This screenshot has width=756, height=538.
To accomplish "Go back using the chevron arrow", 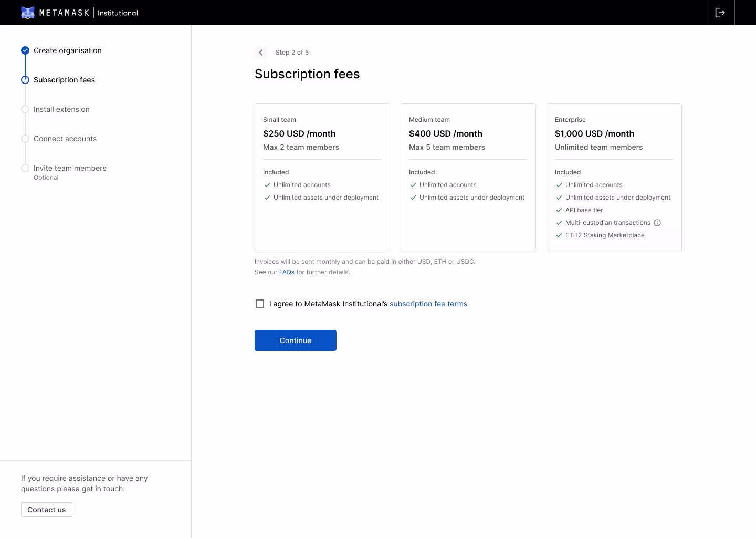I will point(261,53).
